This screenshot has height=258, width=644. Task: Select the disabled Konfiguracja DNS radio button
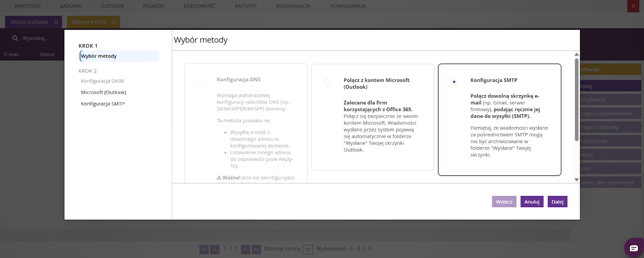pyautogui.click(x=200, y=81)
